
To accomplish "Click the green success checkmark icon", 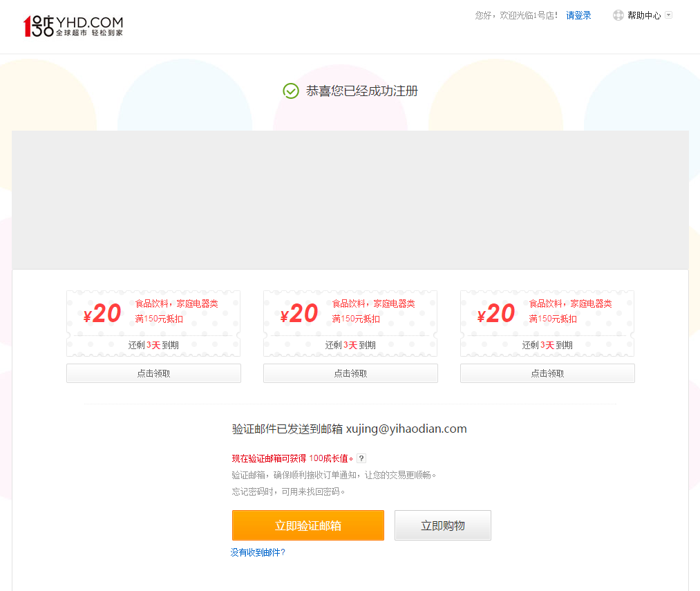I will (x=291, y=91).
